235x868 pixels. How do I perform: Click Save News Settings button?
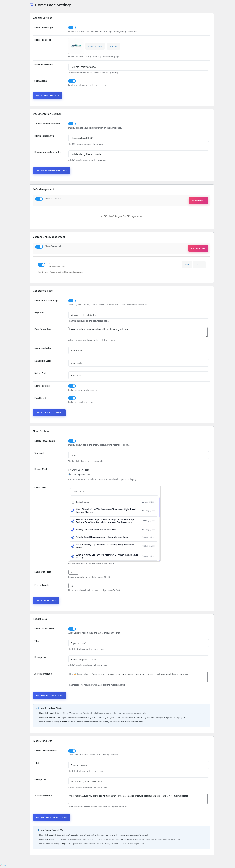(x=46, y=601)
